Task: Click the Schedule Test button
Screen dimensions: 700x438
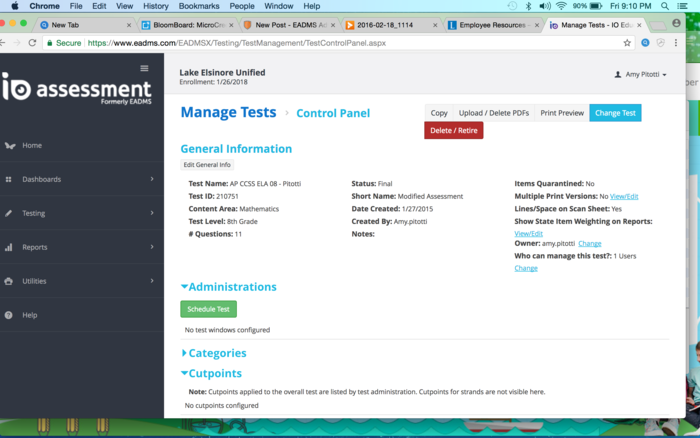Action: pos(208,309)
